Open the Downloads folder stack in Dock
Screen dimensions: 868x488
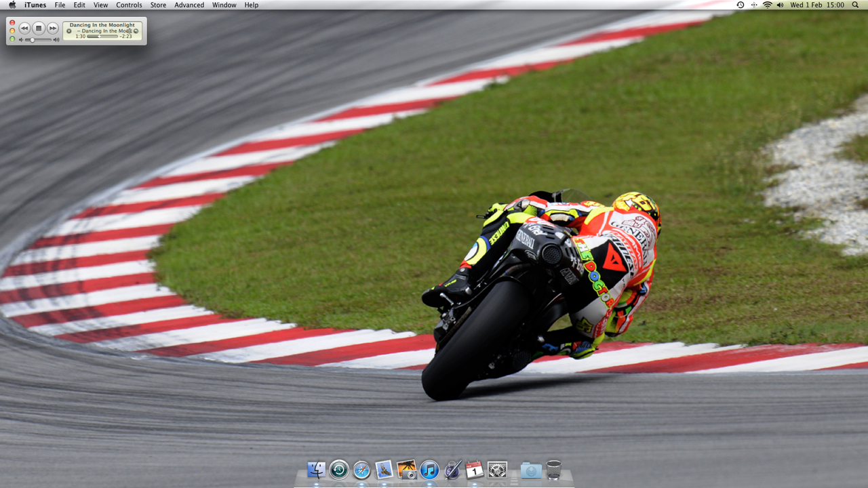point(531,470)
